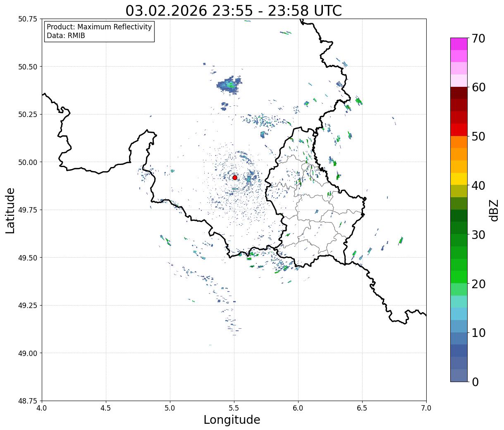The height and width of the screenshot is (430, 504).
Task: Click longitude tick label 4.5
Action: (106, 408)
